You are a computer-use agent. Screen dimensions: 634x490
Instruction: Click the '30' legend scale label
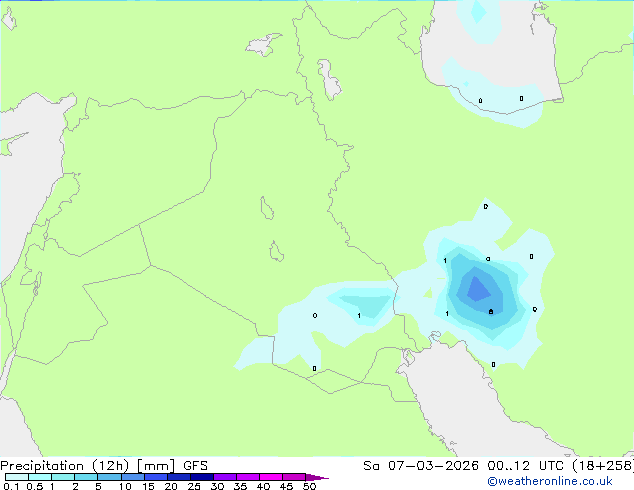pos(217,486)
